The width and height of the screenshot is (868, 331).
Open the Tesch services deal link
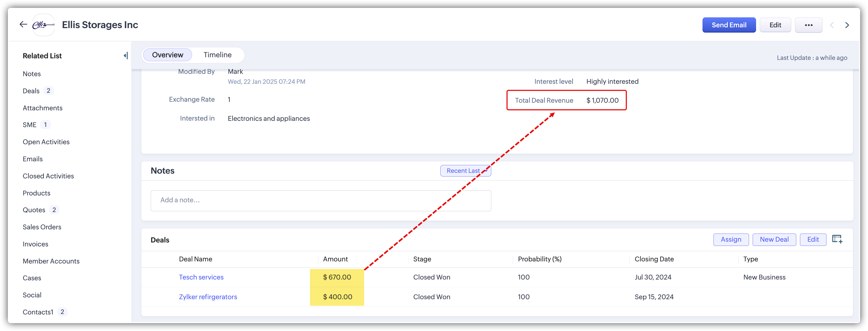201,277
